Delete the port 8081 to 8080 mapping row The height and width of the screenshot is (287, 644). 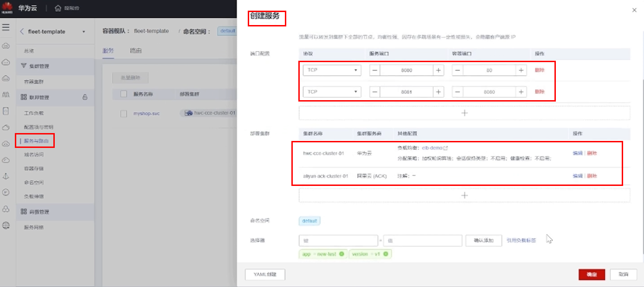[540, 92]
